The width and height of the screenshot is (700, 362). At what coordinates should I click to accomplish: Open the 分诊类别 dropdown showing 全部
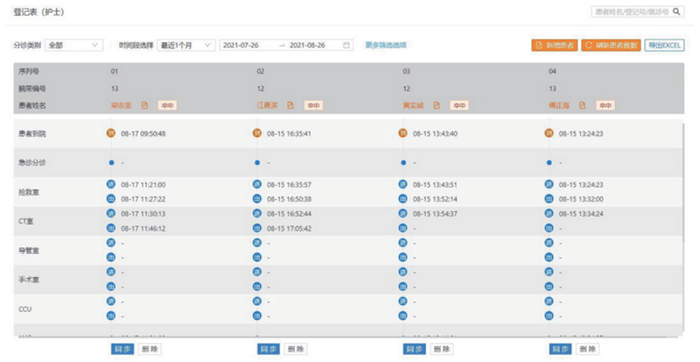74,45
